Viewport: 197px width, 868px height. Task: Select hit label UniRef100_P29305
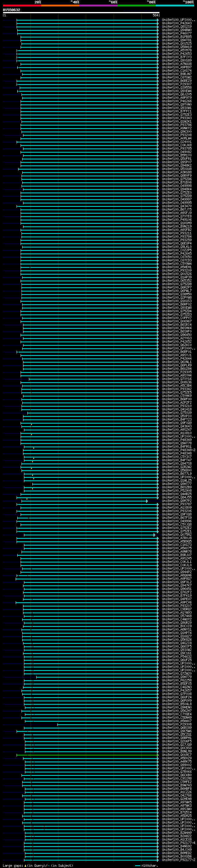177,372
